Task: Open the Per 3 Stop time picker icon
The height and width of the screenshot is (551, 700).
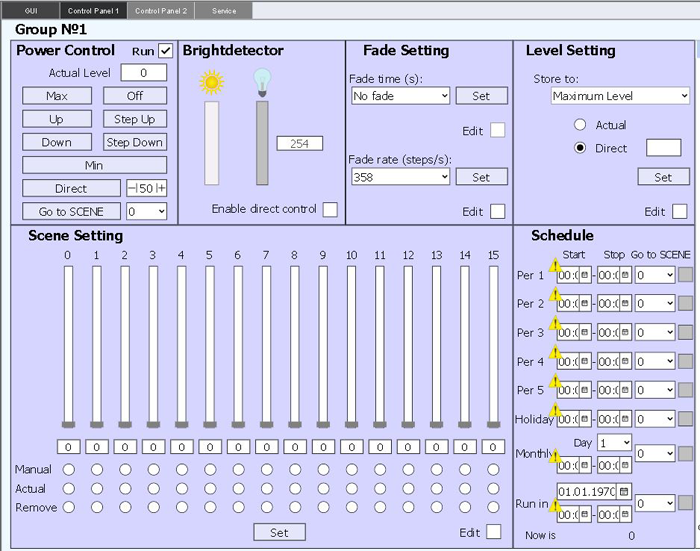Action: (x=625, y=333)
